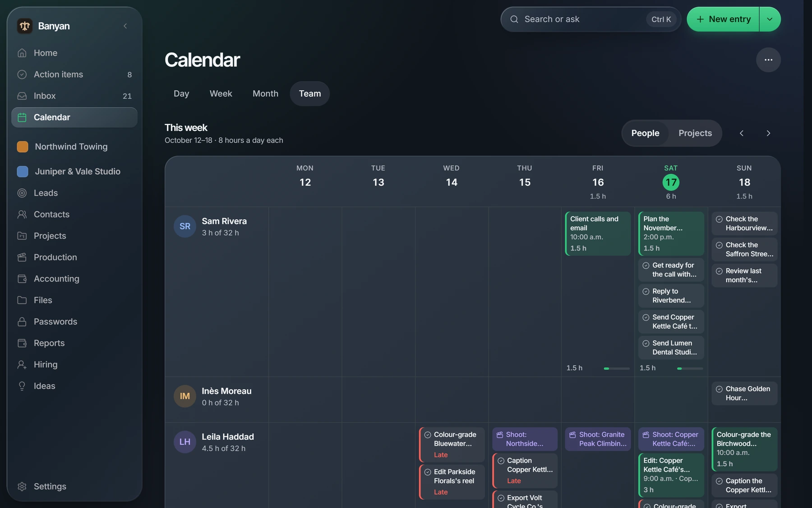Screen dimensions: 812x508
Task: Open the Inbox tray icon
Action: pyautogui.click(x=22, y=96)
